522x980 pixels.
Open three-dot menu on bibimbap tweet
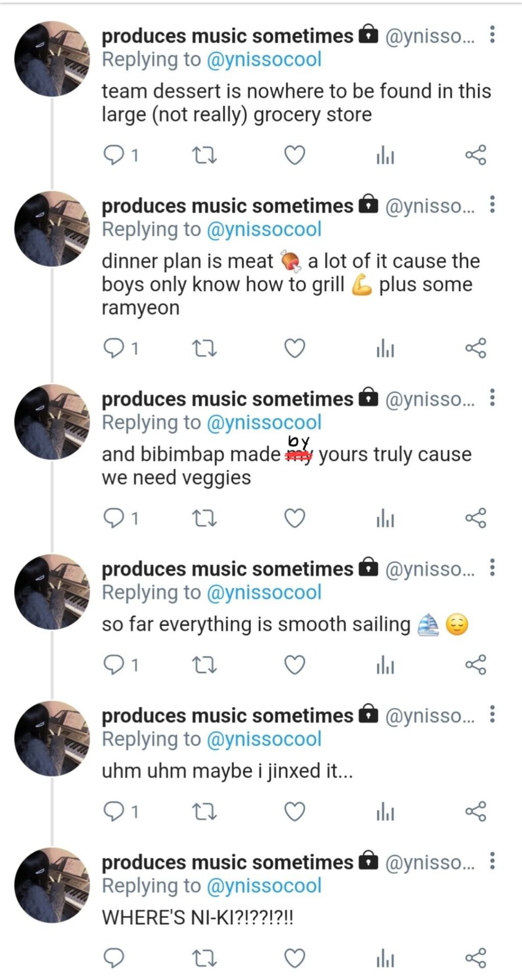pyautogui.click(x=492, y=397)
